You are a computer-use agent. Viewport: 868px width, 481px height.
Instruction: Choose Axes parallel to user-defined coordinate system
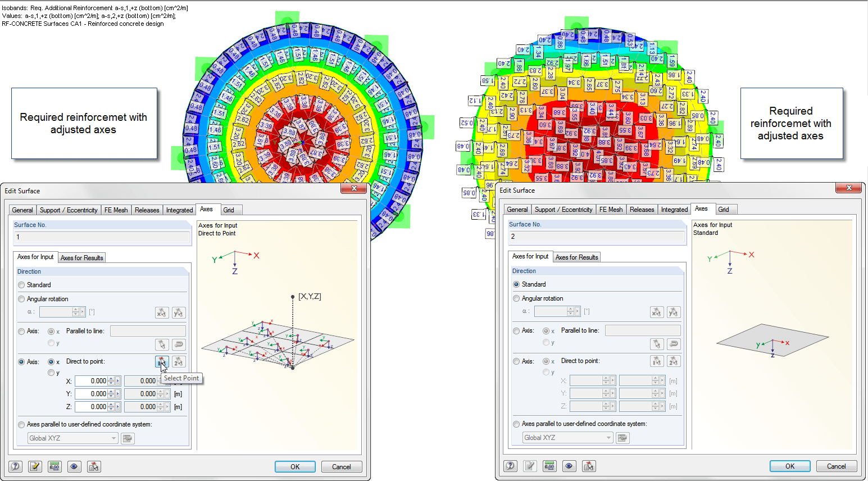point(21,424)
